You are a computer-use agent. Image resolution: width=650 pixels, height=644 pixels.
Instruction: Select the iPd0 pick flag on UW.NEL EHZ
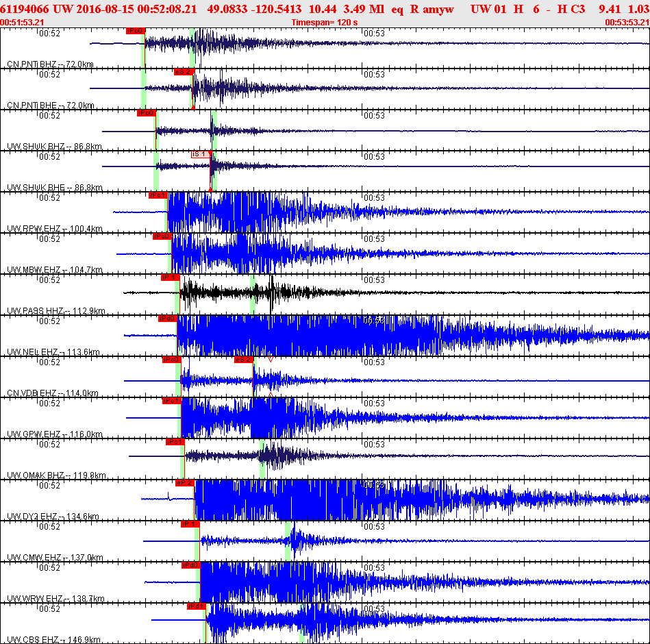168,319
